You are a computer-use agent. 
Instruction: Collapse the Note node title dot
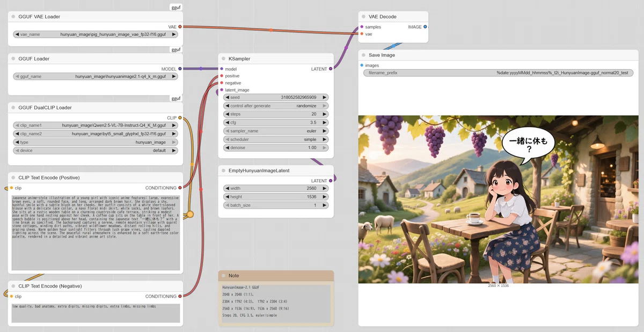(x=224, y=276)
